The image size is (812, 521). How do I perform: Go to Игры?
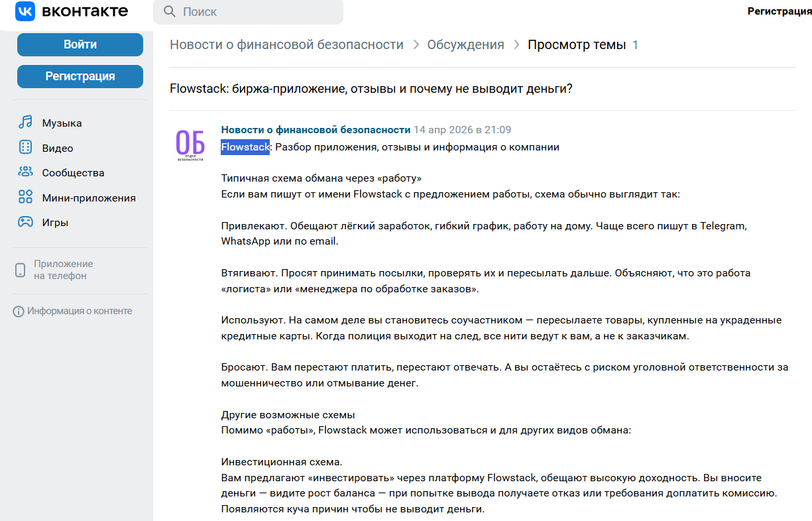tap(55, 223)
